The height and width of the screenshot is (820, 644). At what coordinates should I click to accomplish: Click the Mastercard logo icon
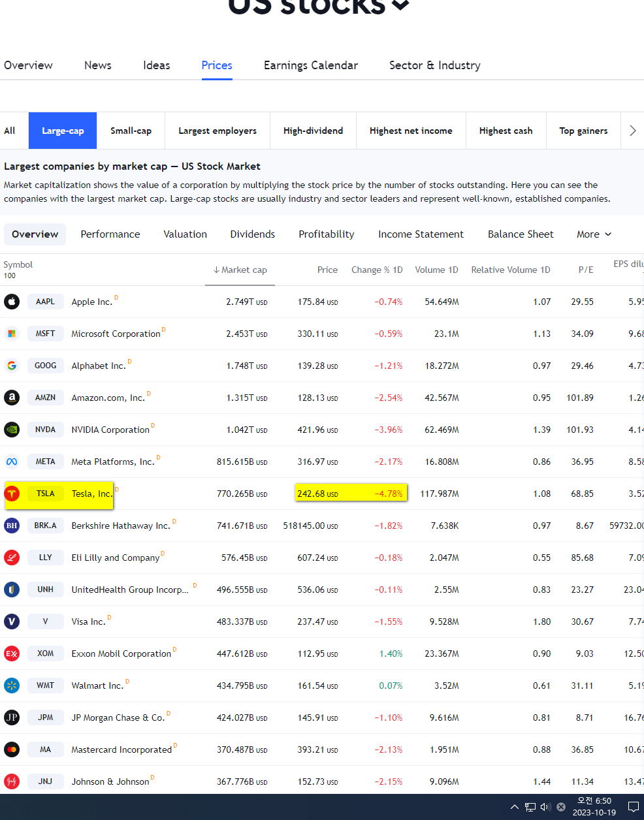pos(12,749)
